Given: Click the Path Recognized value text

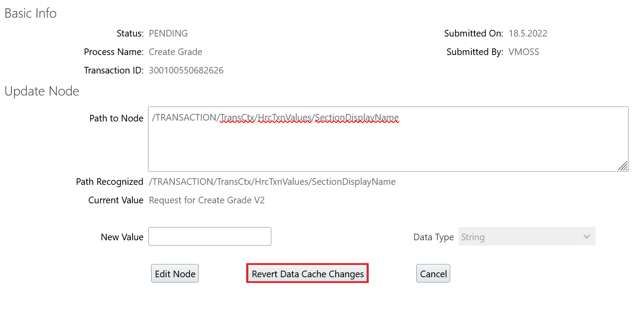Looking at the screenshot, I should pyautogui.click(x=272, y=182).
